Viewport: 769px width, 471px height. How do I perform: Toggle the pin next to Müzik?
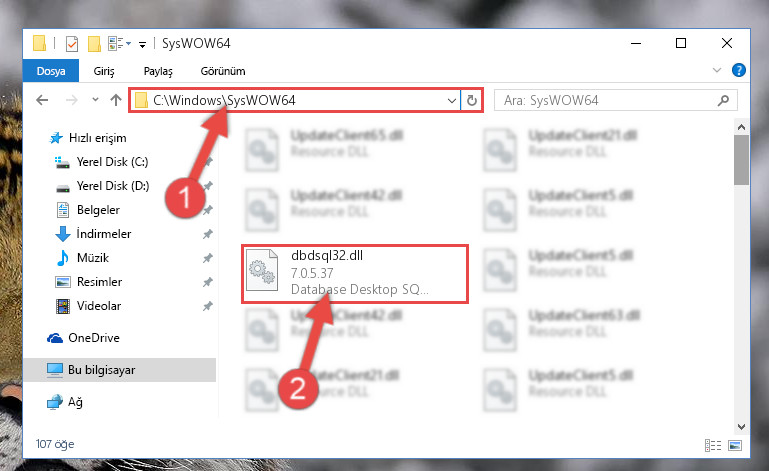(208, 258)
